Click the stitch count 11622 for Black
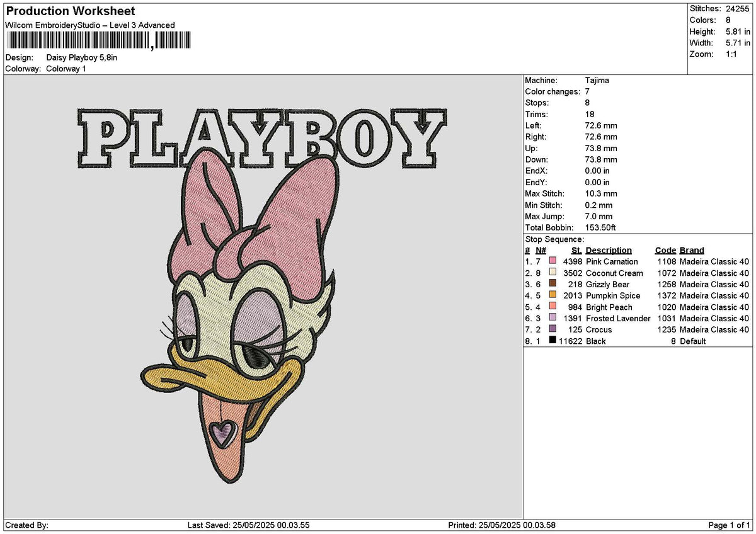Viewport: 756px width, 534px height. tap(570, 341)
